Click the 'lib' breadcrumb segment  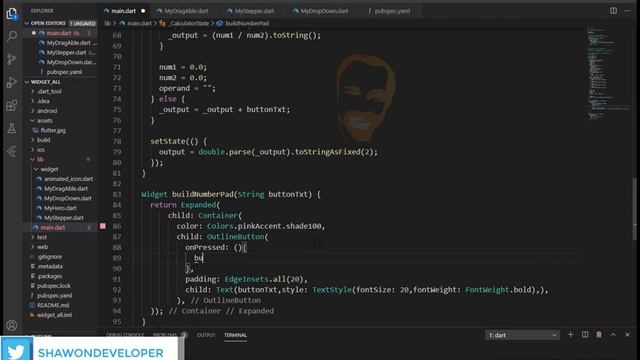coord(107,24)
